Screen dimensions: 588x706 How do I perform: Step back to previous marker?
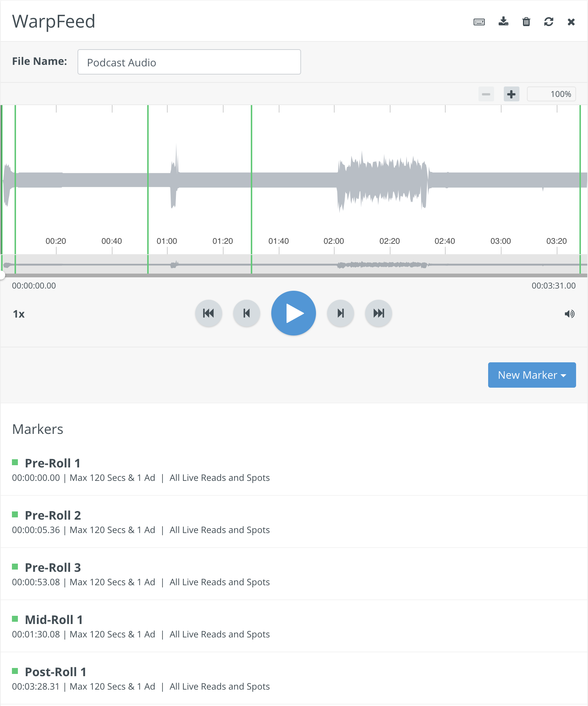pyautogui.click(x=246, y=313)
